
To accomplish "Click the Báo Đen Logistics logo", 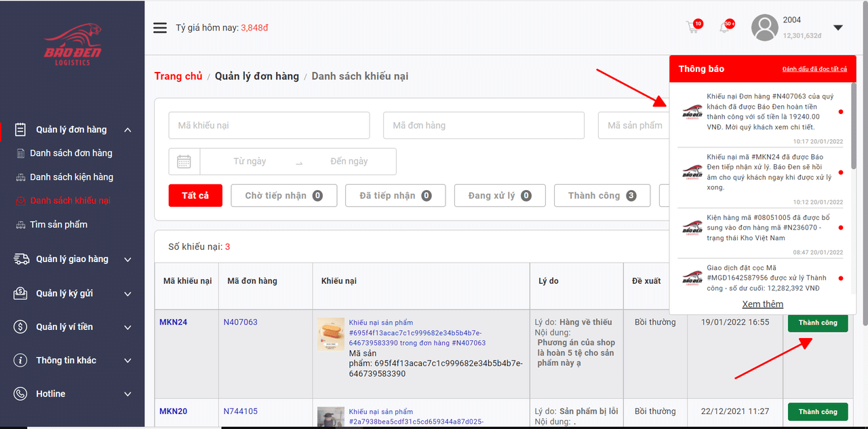I will coord(72,45).
